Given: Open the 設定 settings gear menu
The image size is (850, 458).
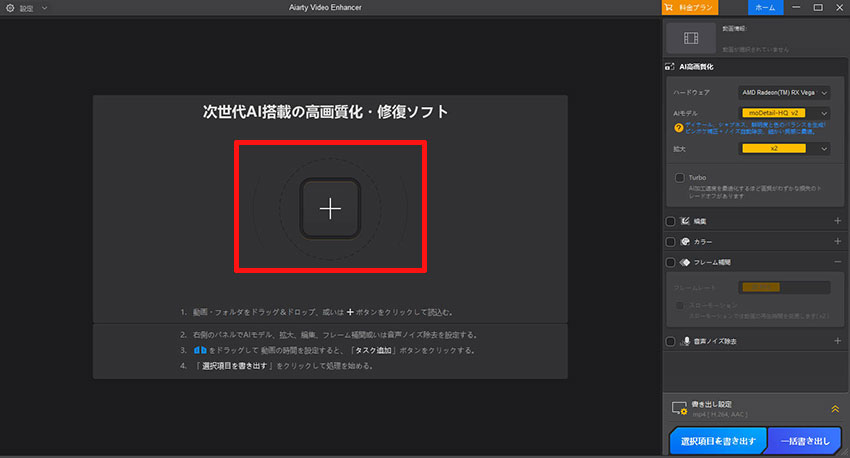Looking at the screenshot, I should [x=10, y=8].
